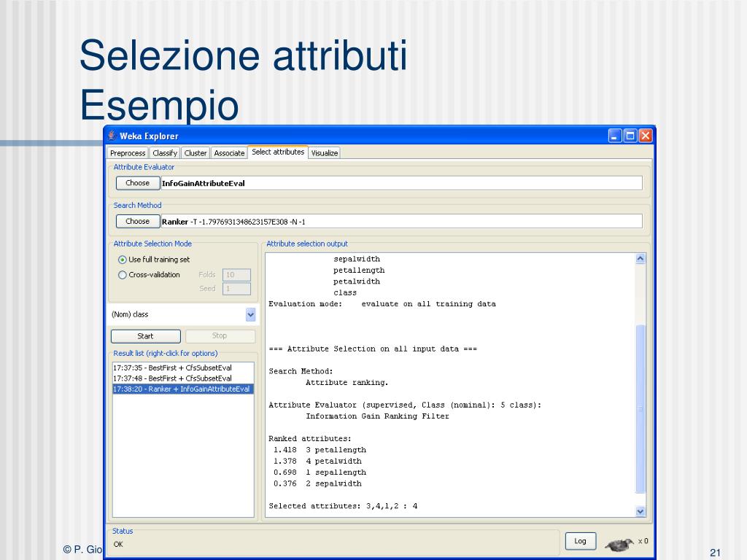Select result 17:37:35 BestFirst + CfsSubsetEval

pyautogui.click(x=183, y=367)
